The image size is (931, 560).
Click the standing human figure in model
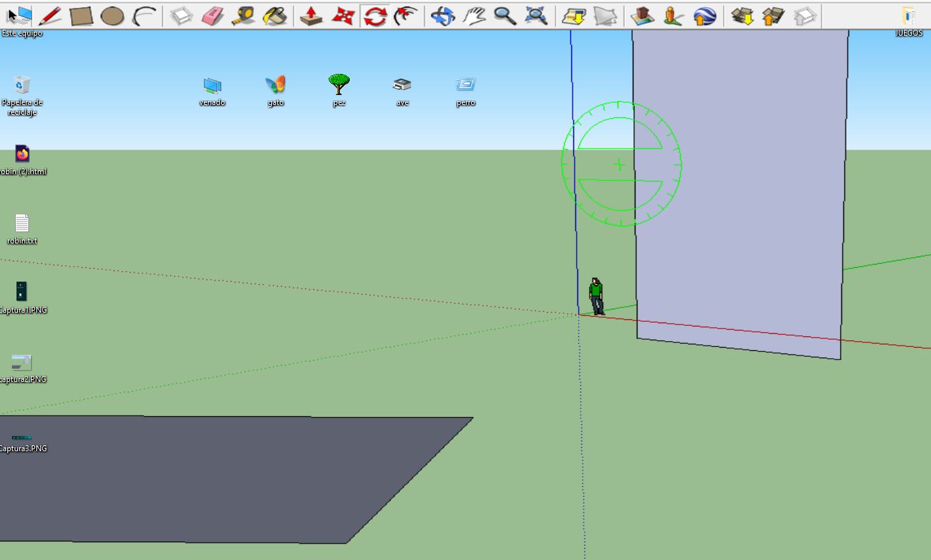[x=596, y=296]
